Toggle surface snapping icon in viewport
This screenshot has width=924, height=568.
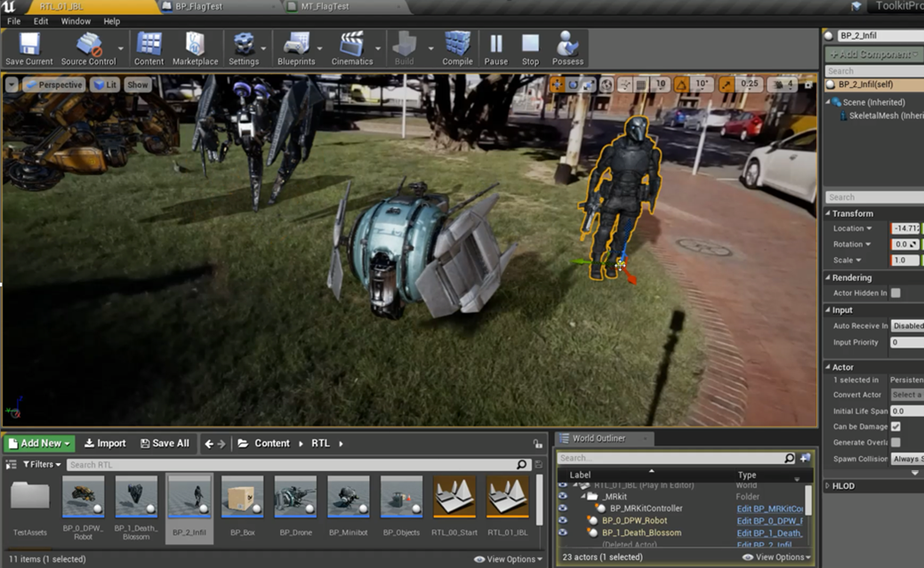[x=624, y=84]
